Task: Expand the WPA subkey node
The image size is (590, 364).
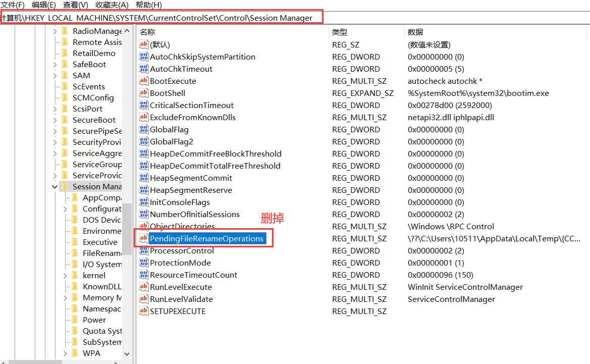Action: [65, 353]
